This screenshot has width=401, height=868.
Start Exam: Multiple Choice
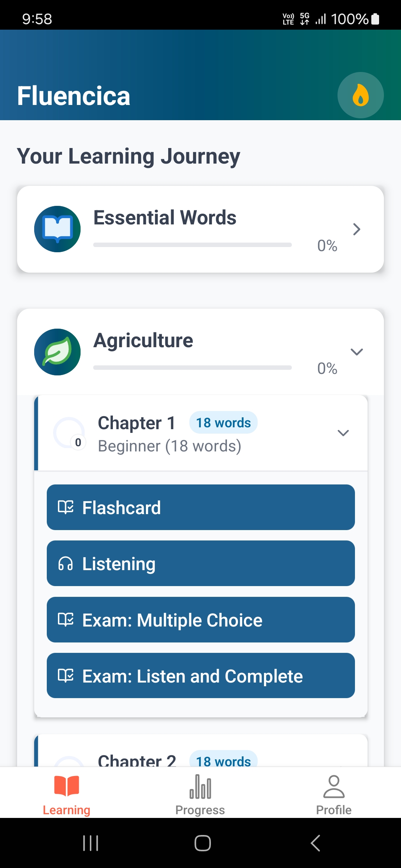click(201, 620)
